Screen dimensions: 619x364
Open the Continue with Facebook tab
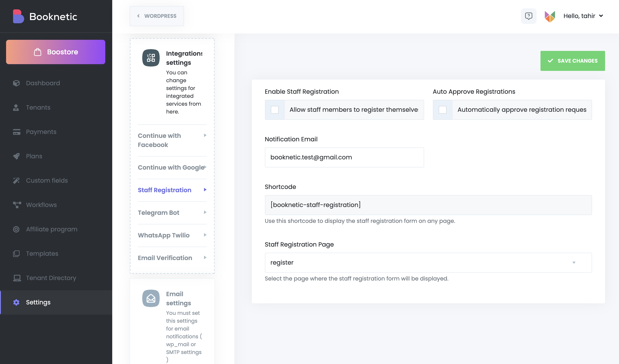[x=172, y=140]
